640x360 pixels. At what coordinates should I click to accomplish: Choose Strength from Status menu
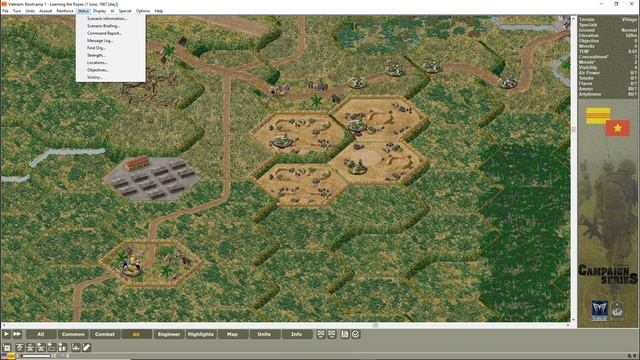click(110, 56)
